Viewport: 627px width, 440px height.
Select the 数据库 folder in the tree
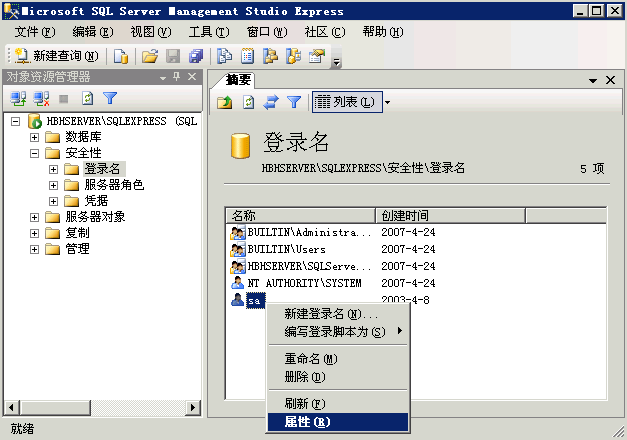pos(83,137)
